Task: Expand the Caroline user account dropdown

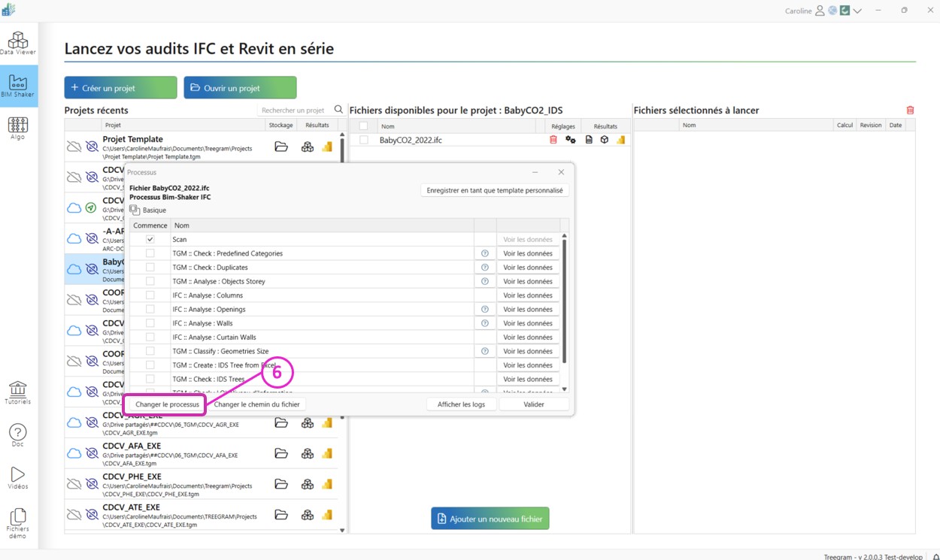Action: [857, 11]
